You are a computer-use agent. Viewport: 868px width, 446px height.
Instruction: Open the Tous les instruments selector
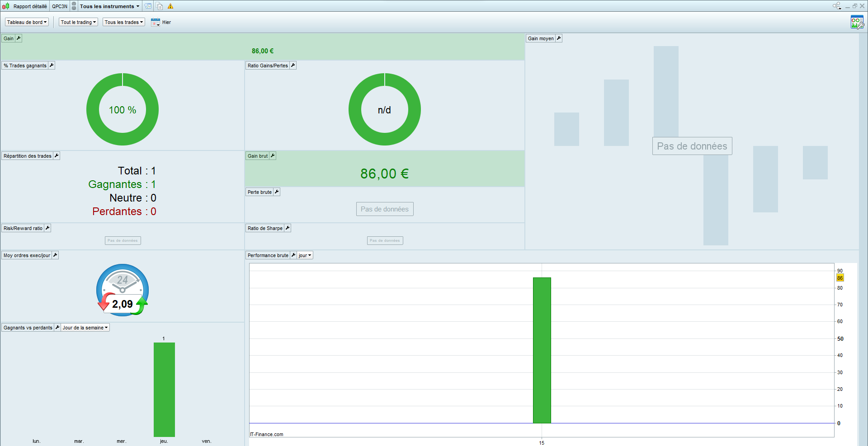click(110, 6)
